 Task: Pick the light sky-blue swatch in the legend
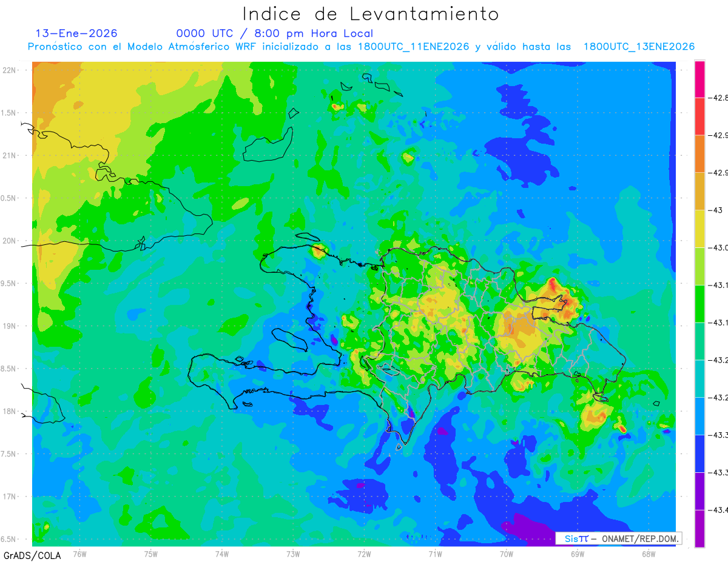point(699,415)
